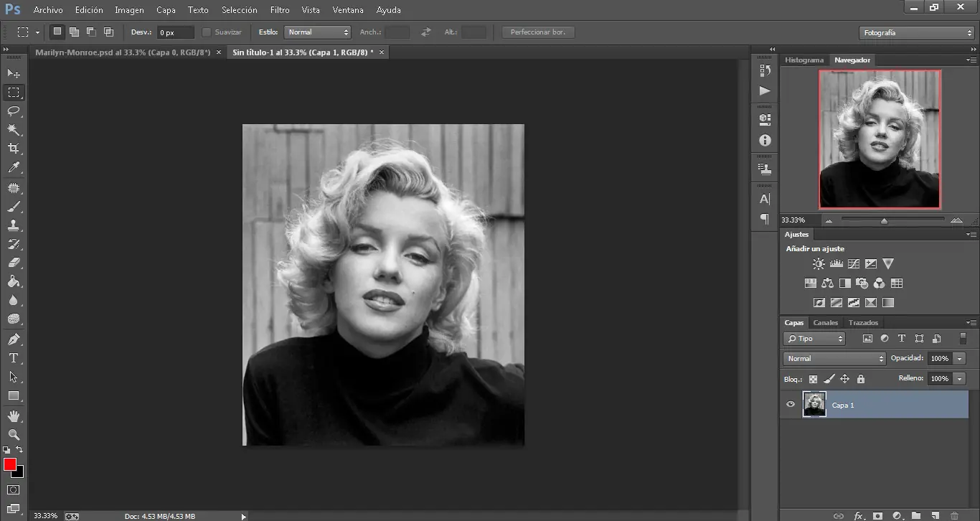Toggle lock all padlock icon
The width and height of the screenshot is (980, 521).
point(861,379)
